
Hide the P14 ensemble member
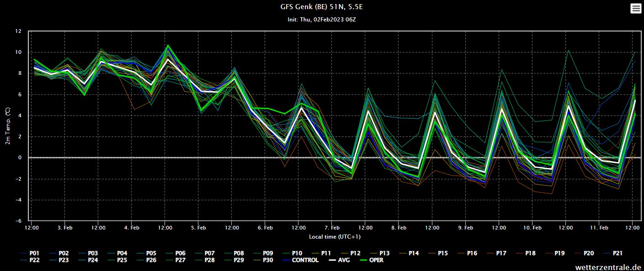pos(410,253)
